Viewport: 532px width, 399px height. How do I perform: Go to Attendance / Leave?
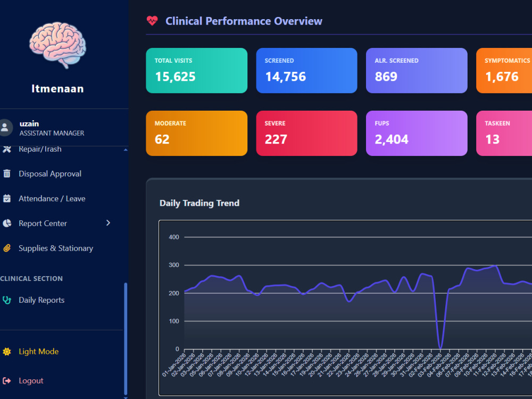[x=52, y=198]
